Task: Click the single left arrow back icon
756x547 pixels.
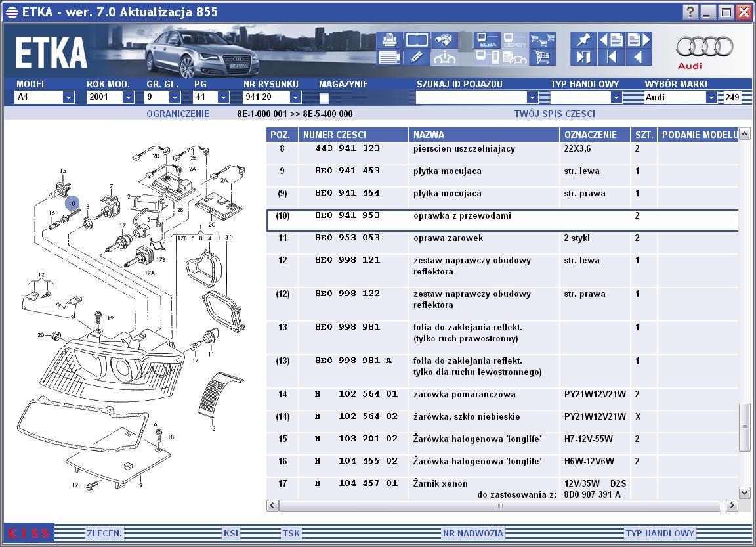Action: tap(639, 57)
